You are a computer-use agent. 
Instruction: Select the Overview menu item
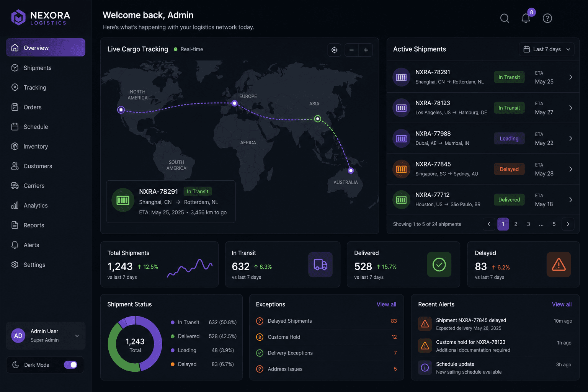46,47
